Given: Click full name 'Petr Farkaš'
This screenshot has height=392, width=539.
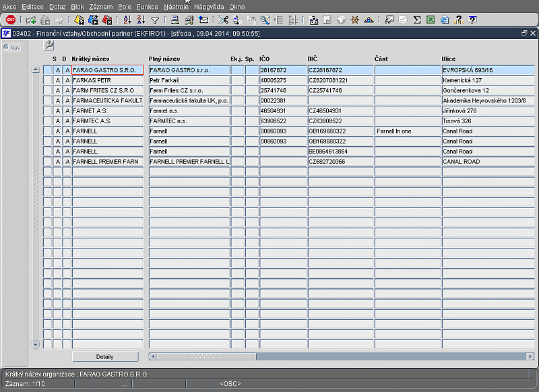Looking at the screenshot, I should [x=189, y=80].
